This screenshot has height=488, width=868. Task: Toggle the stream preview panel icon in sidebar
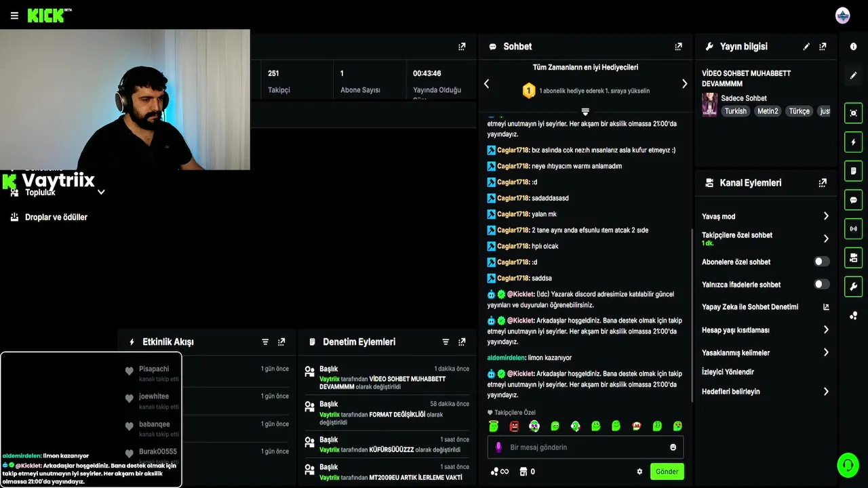853,113
